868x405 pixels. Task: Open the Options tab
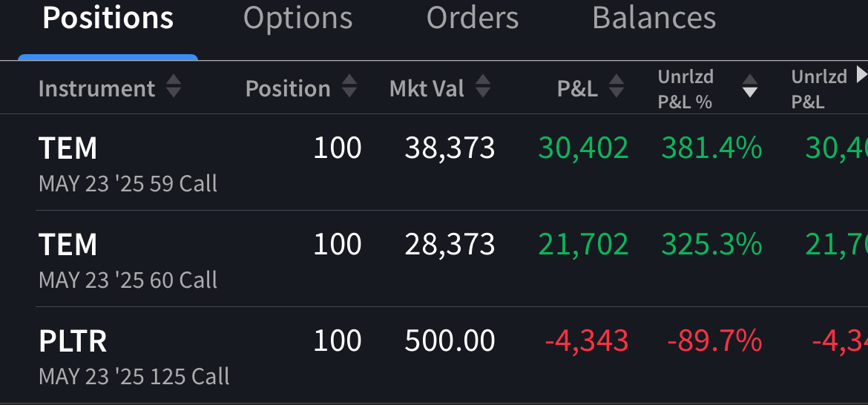pyautogui.click(x=297, y=19)
